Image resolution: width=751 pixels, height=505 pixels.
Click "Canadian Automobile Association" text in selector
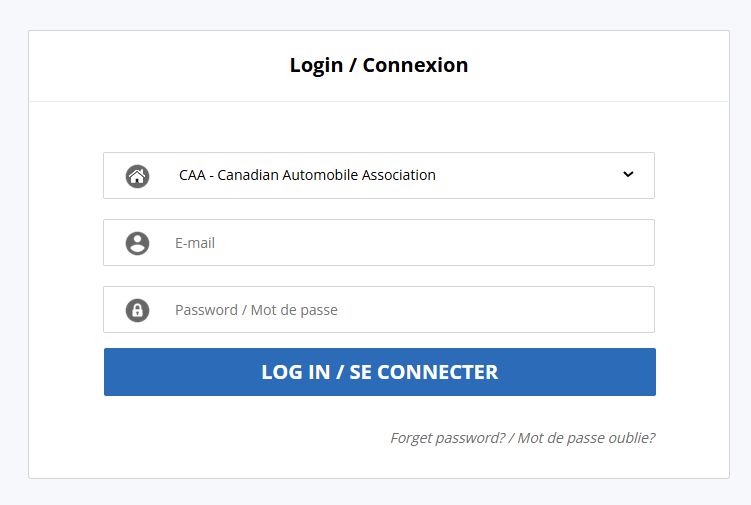coord(327,175)
